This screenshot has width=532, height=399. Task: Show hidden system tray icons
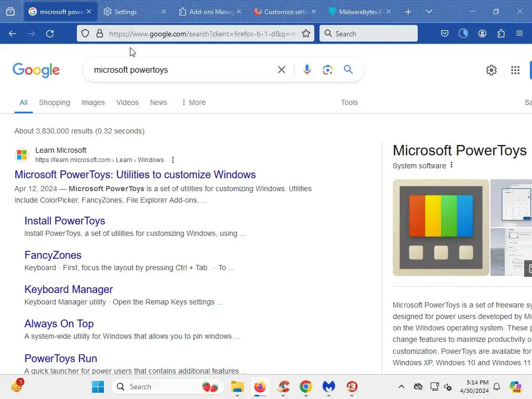(x=402, y=387)
